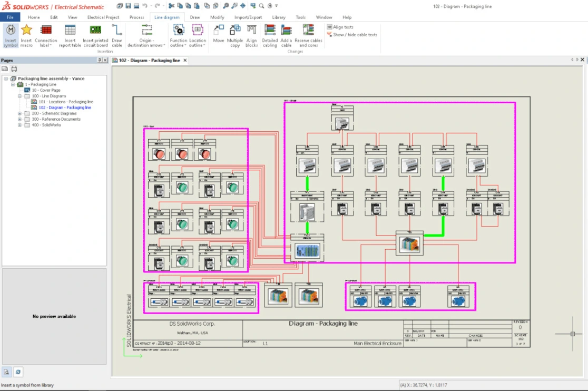Viewport: 588px width, 391px height.
Task: Open the Library tab
Action: pos(279,17)
